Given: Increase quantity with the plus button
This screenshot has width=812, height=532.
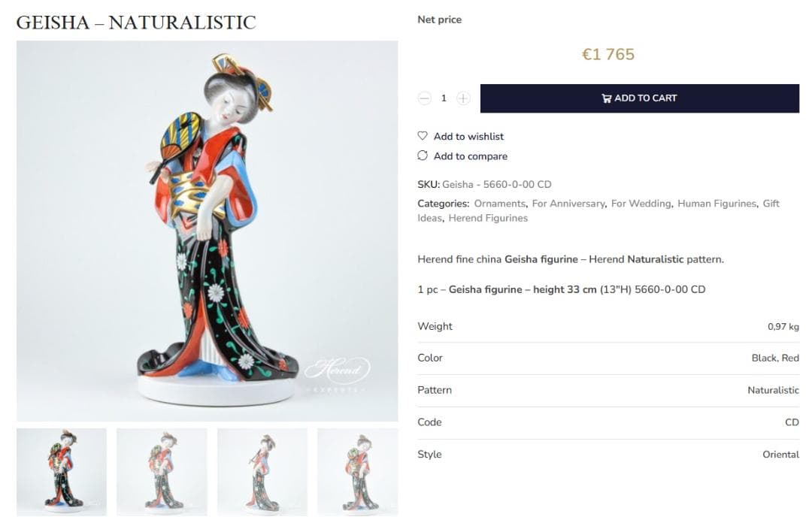Looking at the screenshot, I should pos(463,98).
